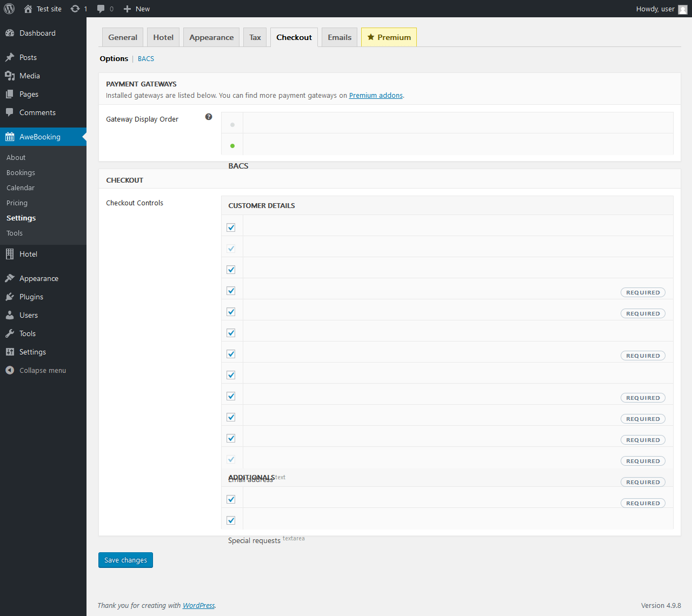Viewport: 692px width, 616px height.
Task: Click the WordPress logo in admin bar
Action: 9,9
